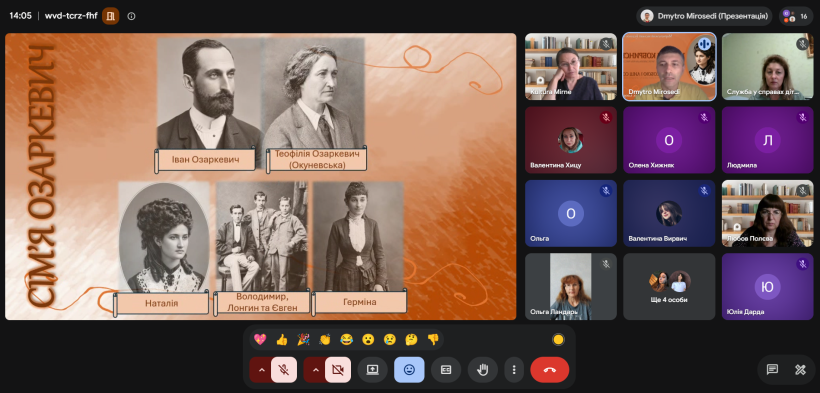Open the meeting activities icon
This screenshot has height=393, width=820.
point(800,369)
